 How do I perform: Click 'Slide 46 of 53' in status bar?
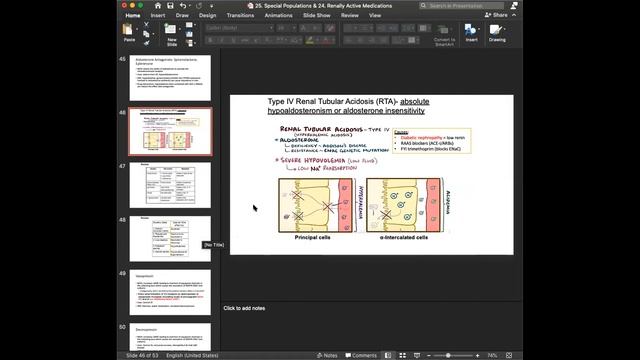point(142,356)
